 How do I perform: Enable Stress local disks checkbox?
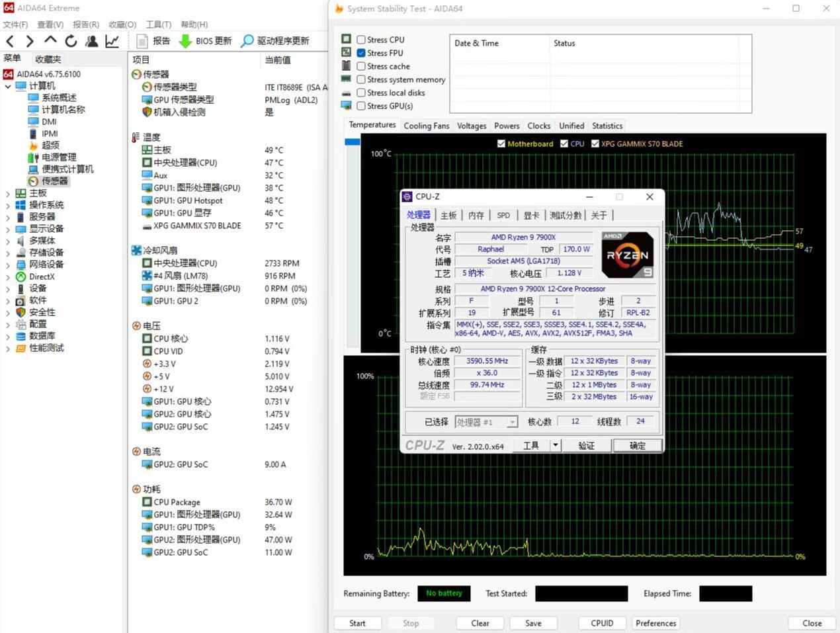(361, 93)
